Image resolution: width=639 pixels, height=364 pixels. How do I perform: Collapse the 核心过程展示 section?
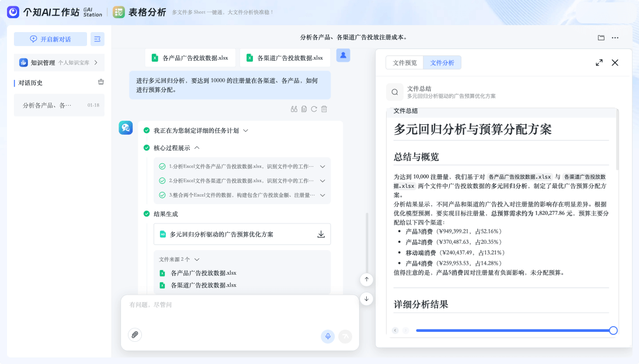pyautogui.click(x=197, y=148)
